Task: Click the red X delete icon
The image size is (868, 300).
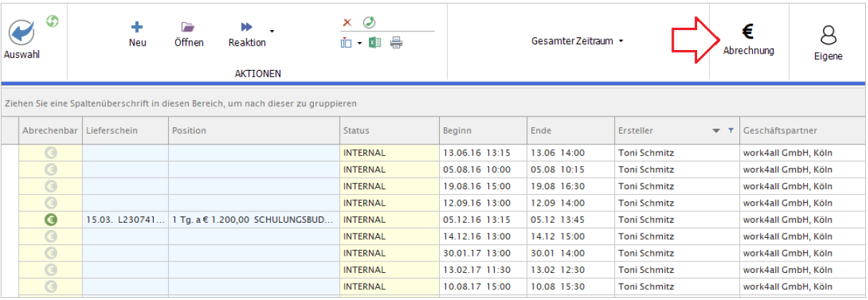Action: 347,22
